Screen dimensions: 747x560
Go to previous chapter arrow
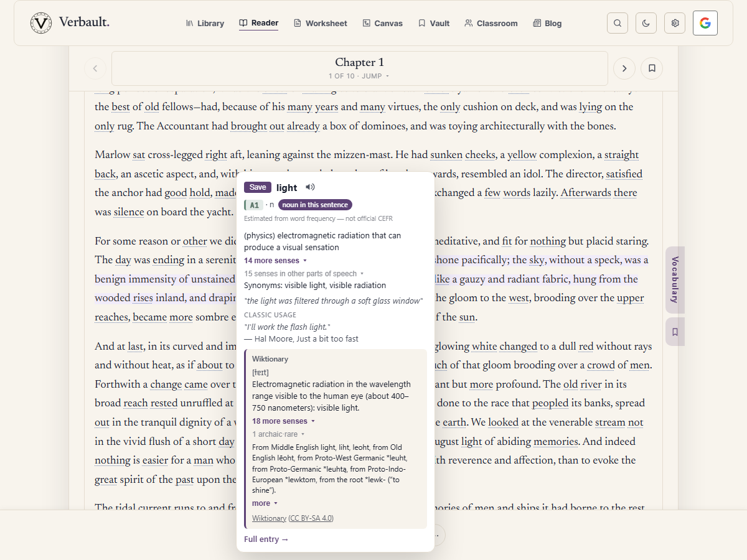[95, 68]
